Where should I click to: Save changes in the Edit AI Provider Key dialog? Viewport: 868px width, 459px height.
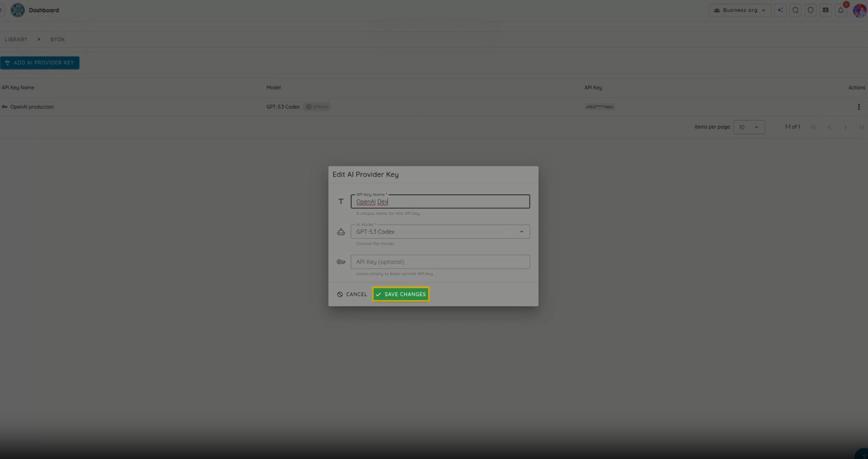[400, 294]
